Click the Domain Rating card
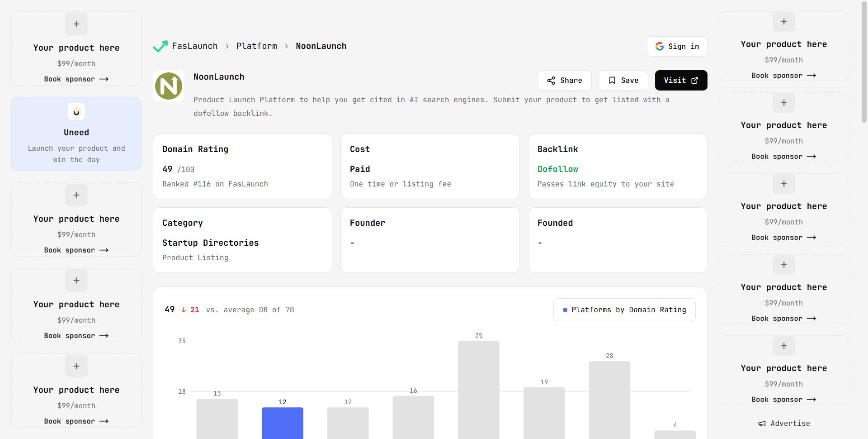This screenshot has height=439, width=868. pyautogui.click(x=242, y=166)
